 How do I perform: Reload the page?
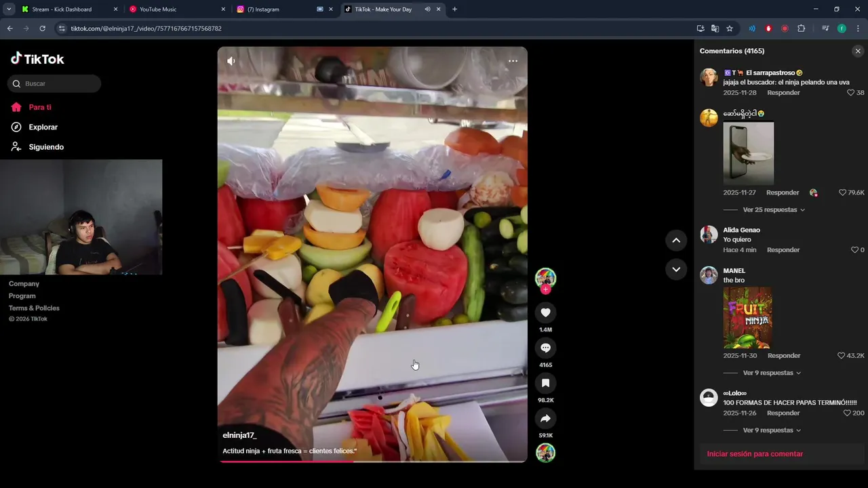pos(42,28)
